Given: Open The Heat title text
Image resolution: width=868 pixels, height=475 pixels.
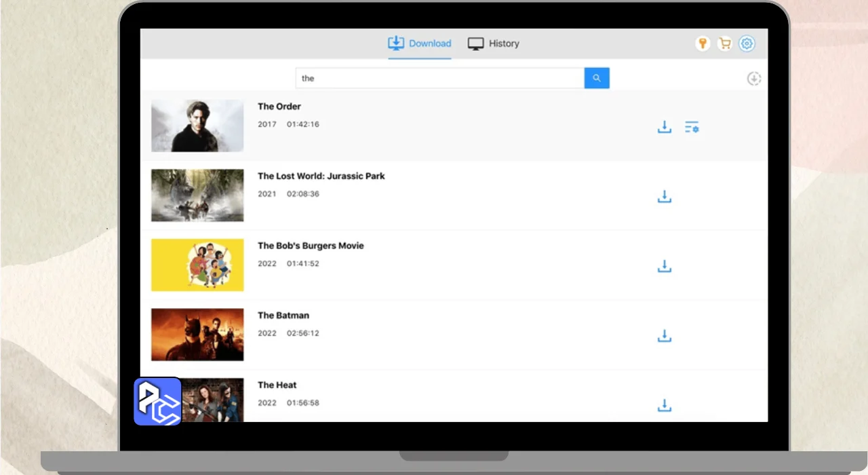Looking at the screenshot, I should point(277,385).
